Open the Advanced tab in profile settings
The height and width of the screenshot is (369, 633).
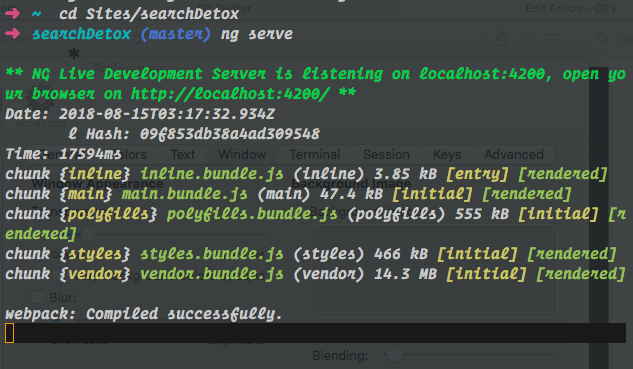(x=514, y=155)
